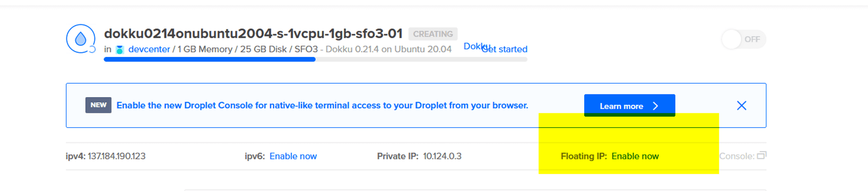Screen dimensions: 868x191
Task: Open the devcenter project link
Action: tap(149, 49)
